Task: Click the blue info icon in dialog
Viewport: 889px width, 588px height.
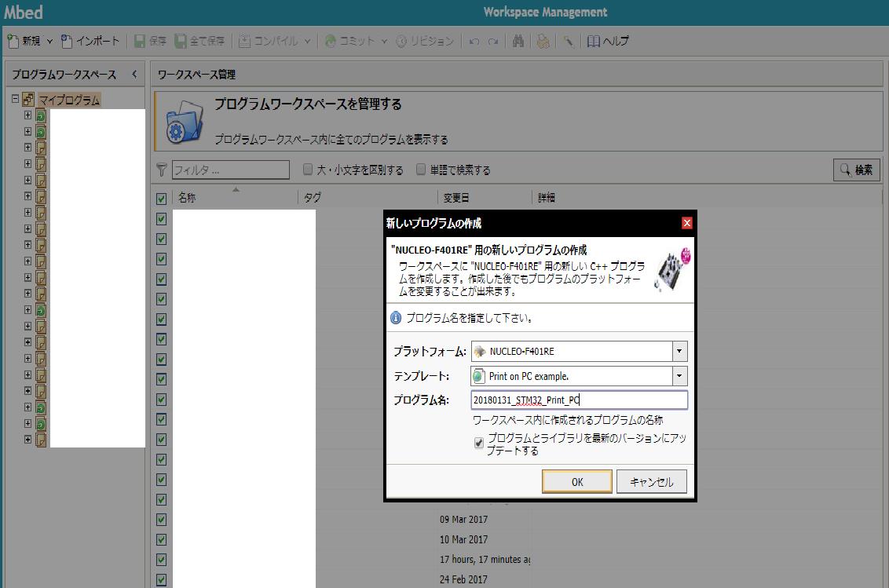Action: click(396, 318)
